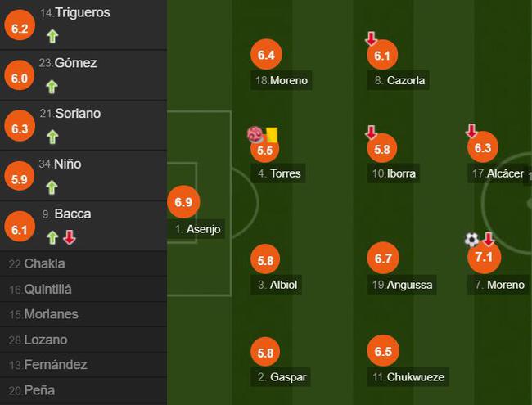Select unused substitute 16 Quintillà
Viewport: 532px width, 405px height.
pos(83,289)
